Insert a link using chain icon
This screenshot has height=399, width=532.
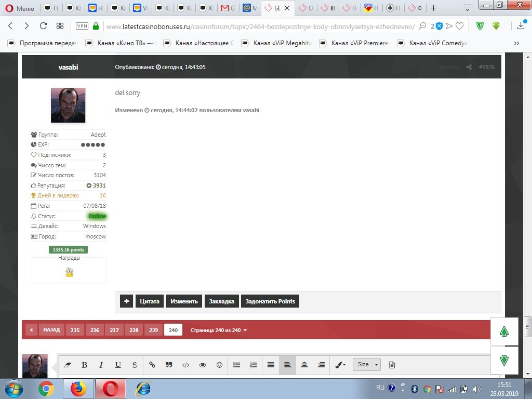[x=152, y=365]
